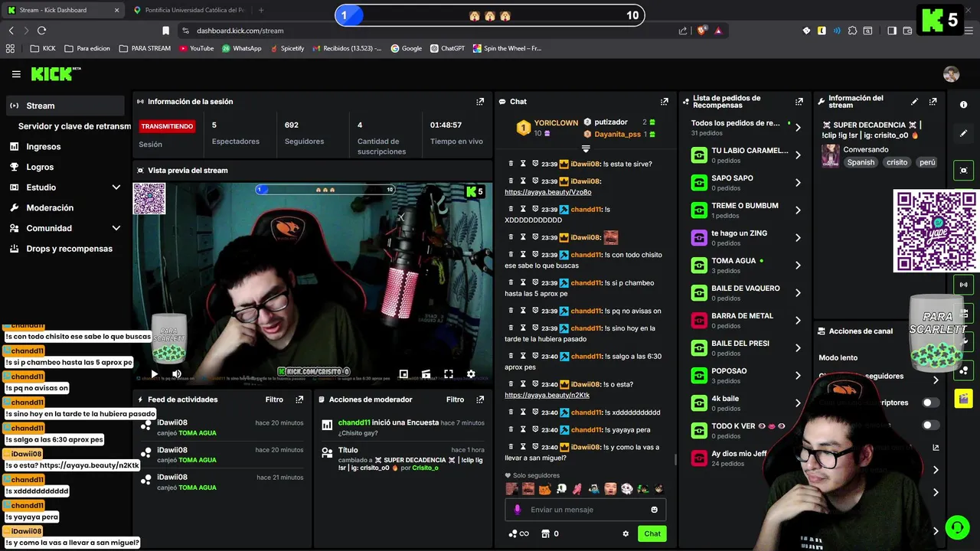Open the green support headset bubble
Image resolution: width=980 pixels, height=551 pixels.
pyautogui.click(x=956, y=527)
